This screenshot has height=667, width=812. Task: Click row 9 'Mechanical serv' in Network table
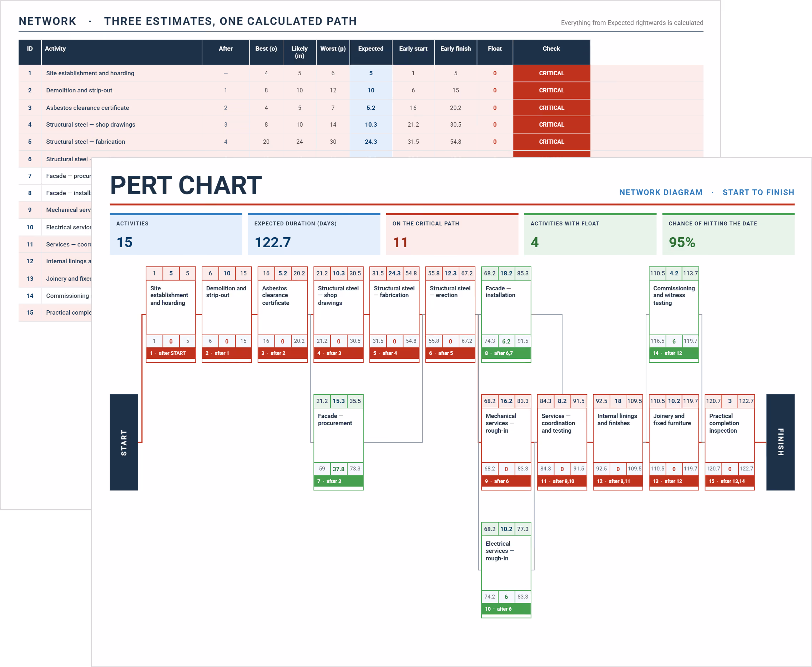point(55,210)
